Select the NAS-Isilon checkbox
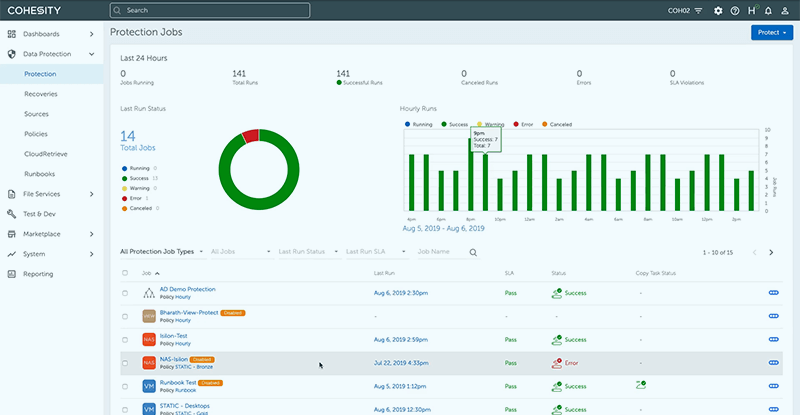The image size is (800, 415). (125, 363)
